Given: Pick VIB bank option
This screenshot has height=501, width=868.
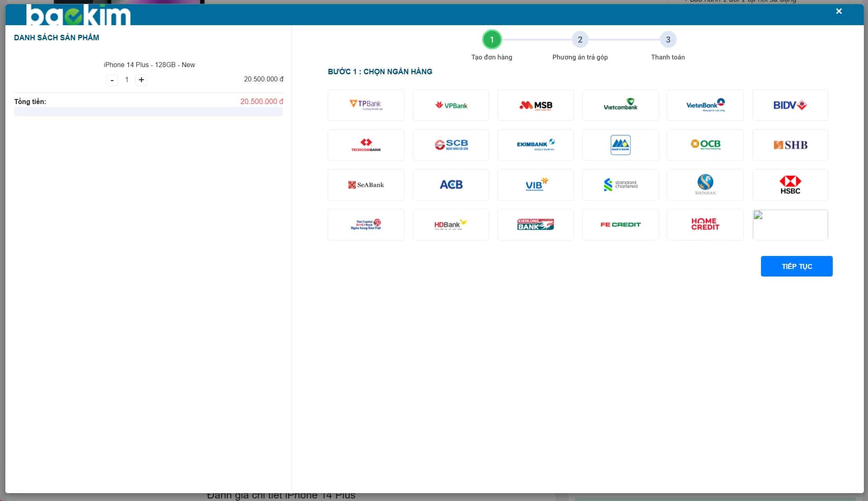Looking at the screenshot, I should coord(535,185).
